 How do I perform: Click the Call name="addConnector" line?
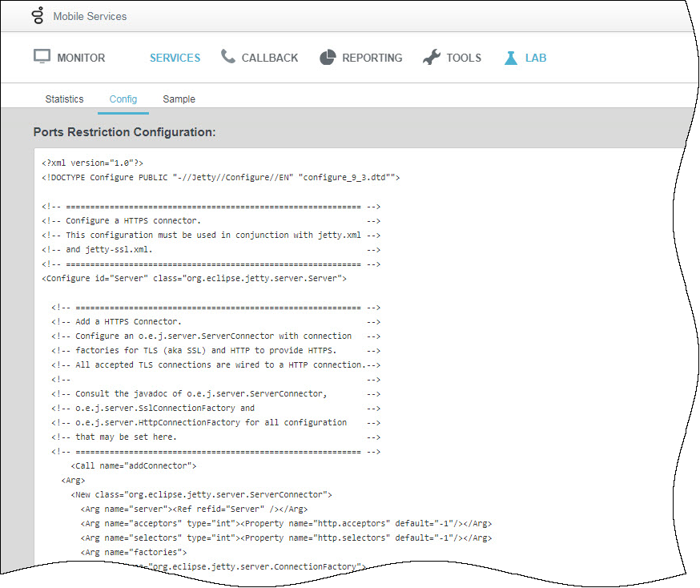click(x=134, y=465)
